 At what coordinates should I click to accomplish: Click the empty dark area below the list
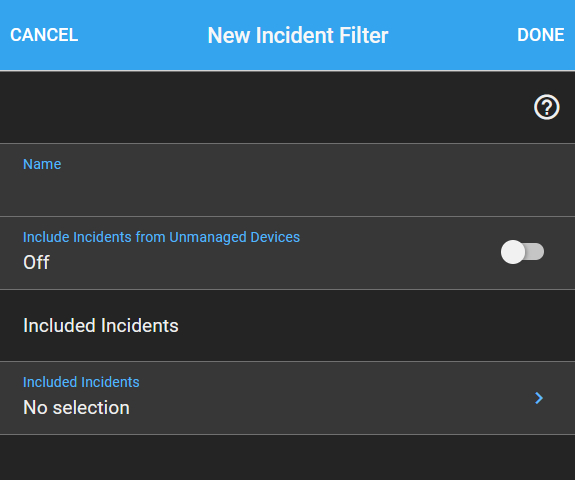(288, 458)
